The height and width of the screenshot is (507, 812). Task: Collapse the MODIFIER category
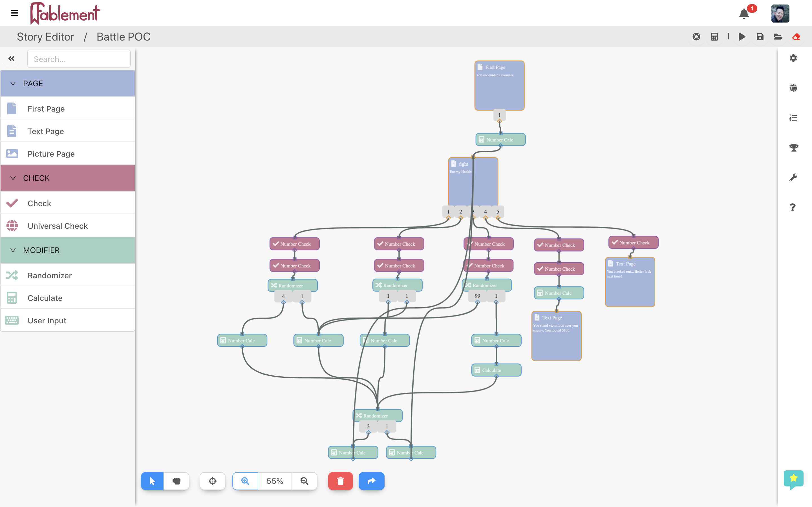(x=13, y=250)
